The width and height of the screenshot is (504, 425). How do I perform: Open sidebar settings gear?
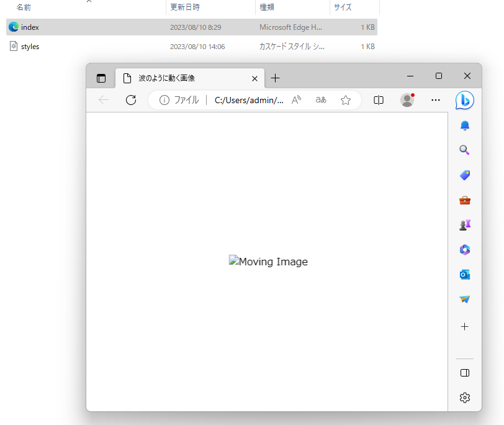point(464,398)
